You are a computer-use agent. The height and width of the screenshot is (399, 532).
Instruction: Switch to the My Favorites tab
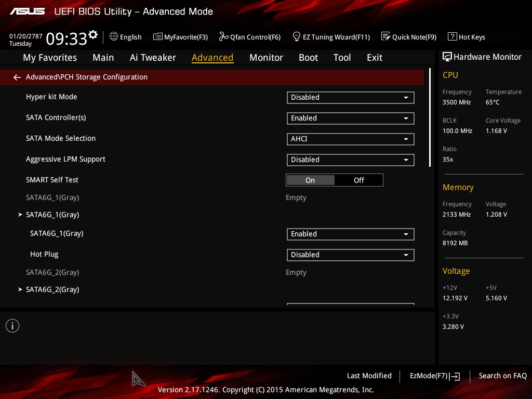click(x=50, y=58)
